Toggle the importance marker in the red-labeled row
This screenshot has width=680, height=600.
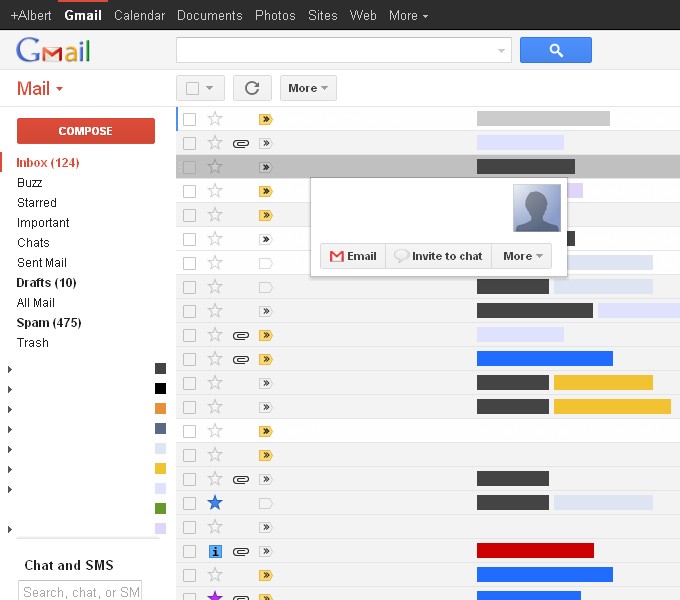click(265, 551)
